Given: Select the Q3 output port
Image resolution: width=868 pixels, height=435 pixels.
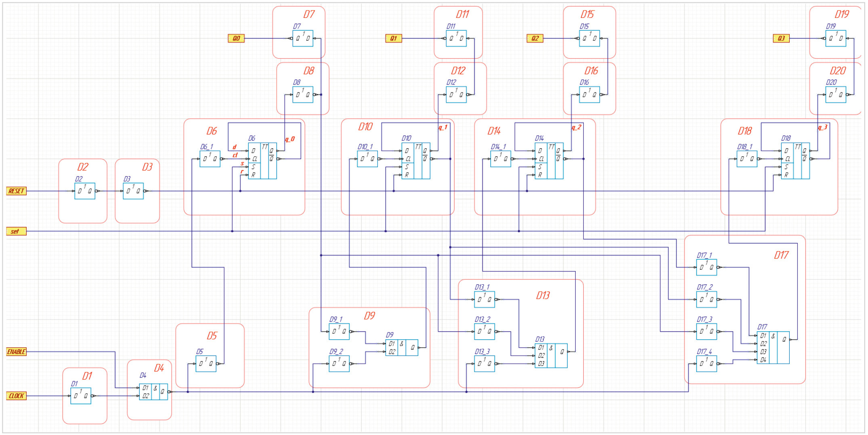Looking at the screenshot, I should (781, 38).
